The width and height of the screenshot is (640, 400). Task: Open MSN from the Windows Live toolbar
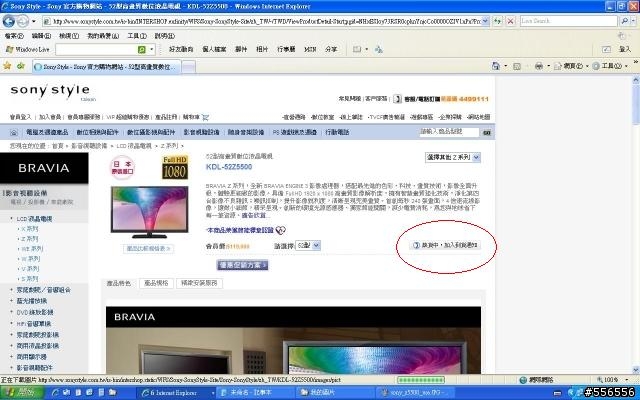[310, 49]
